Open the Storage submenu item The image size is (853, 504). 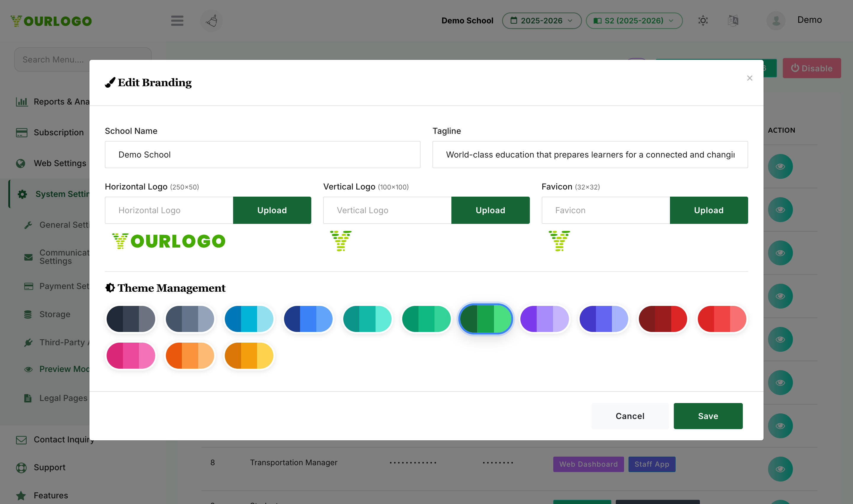pos(55,314)
